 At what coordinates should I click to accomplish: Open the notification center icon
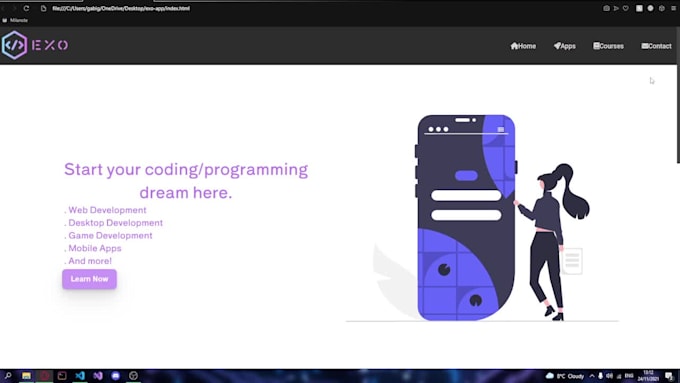point(669,376)
